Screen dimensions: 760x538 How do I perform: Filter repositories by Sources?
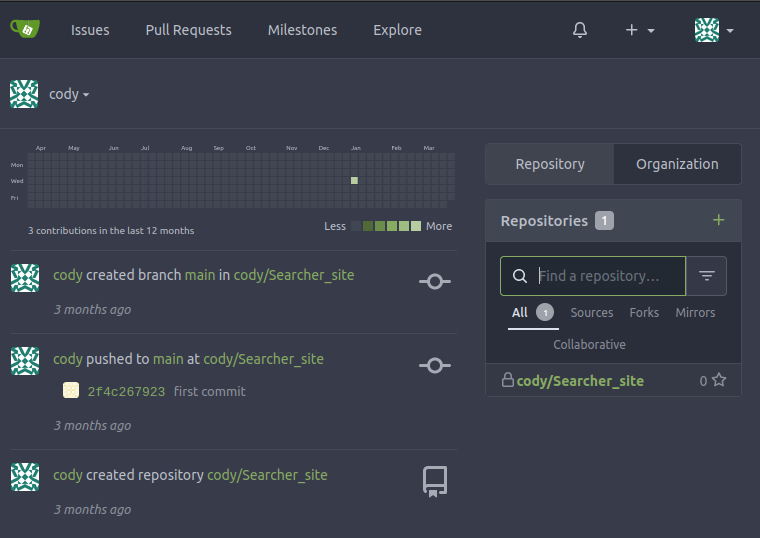pyautogui.click(x=591, y=313)
